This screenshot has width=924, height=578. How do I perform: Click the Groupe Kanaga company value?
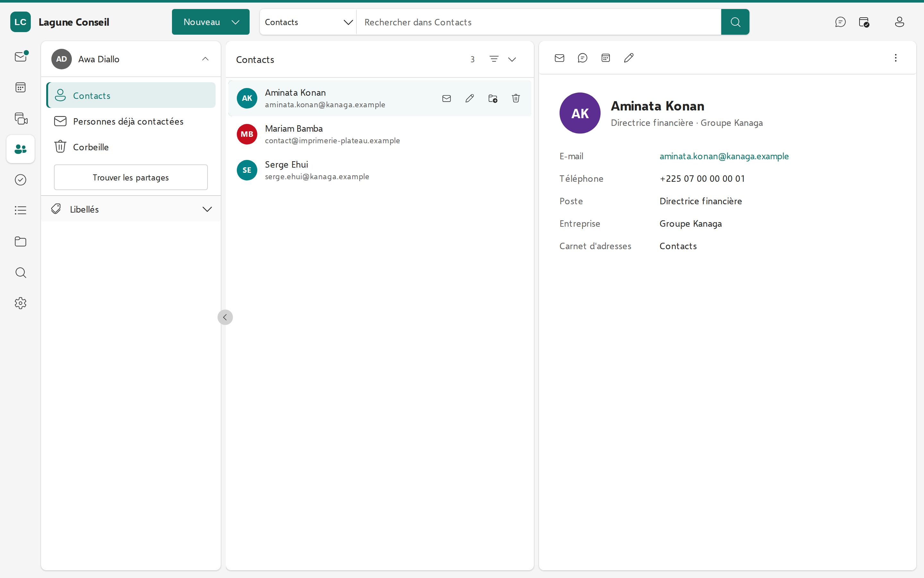click(x=690, y=223)
